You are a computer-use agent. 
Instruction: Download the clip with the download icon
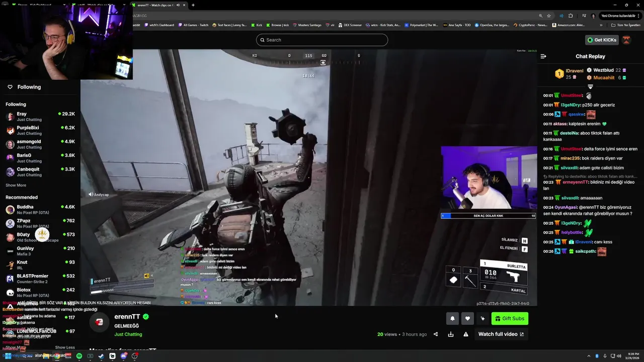(x=451, y=334)
